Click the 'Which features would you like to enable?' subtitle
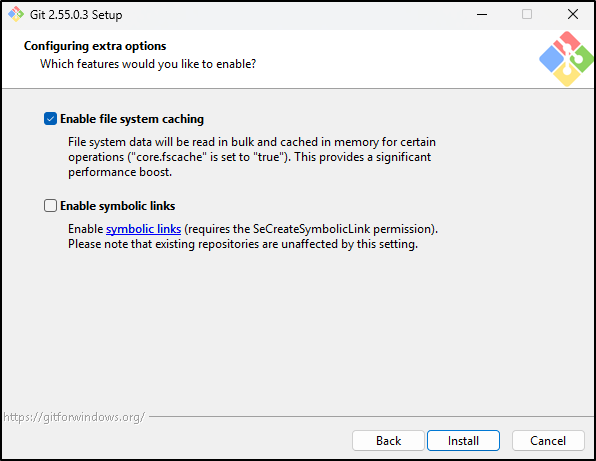Viewport: 596px width, 461px height. [x=148, y=64]
